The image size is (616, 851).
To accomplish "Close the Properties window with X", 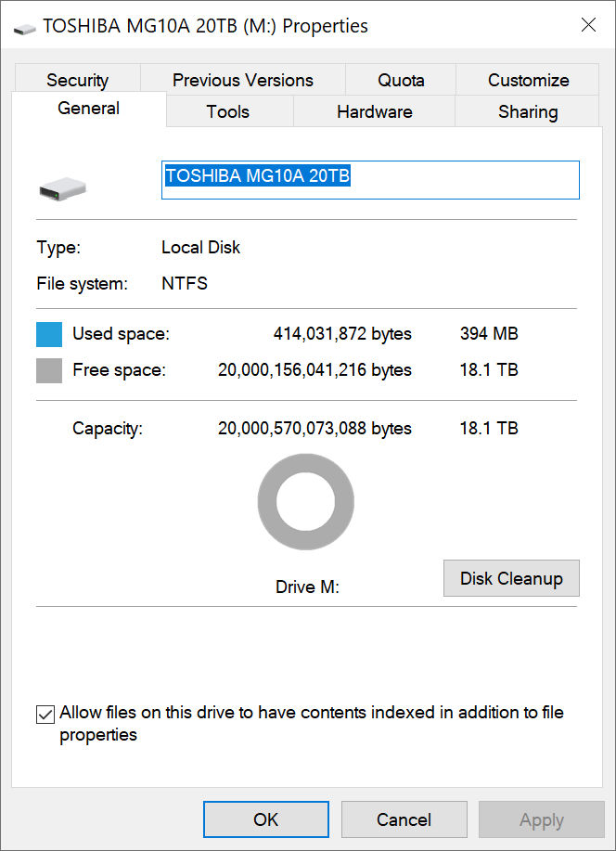I will click(588, 25).
